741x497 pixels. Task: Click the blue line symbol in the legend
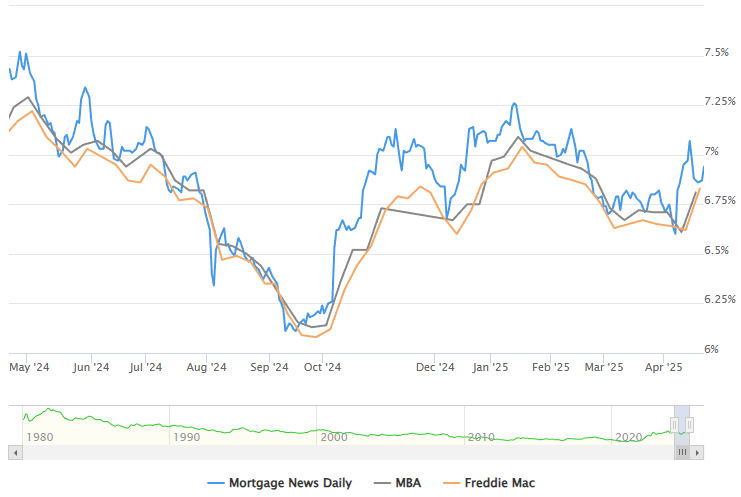215,483
